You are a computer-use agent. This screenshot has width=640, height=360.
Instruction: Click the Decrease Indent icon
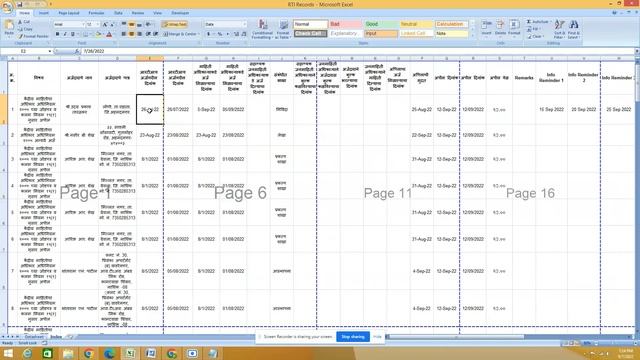[149, 34]
